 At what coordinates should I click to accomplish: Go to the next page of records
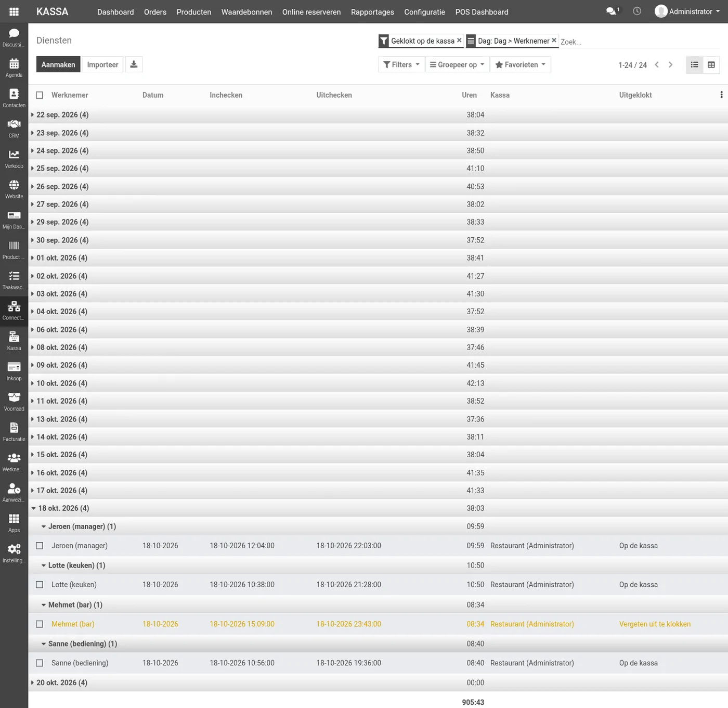point(670,65)
